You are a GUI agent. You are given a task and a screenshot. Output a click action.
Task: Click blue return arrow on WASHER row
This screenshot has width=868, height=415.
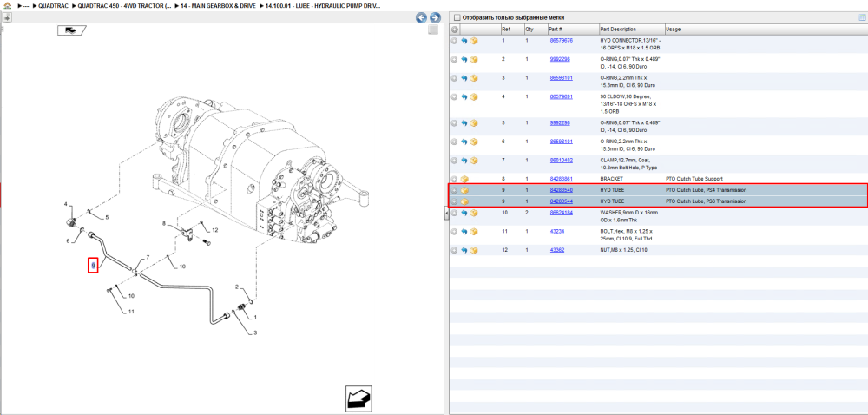pos(464,213)
